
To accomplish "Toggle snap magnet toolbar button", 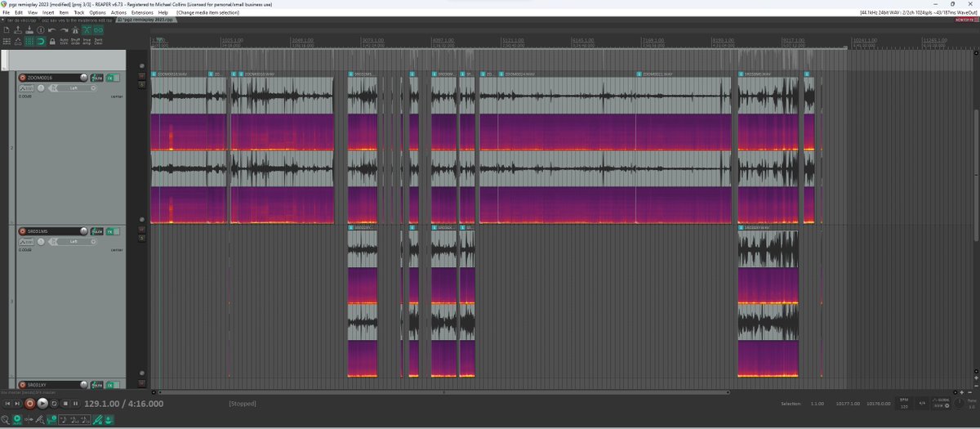I will coord(41,42).
